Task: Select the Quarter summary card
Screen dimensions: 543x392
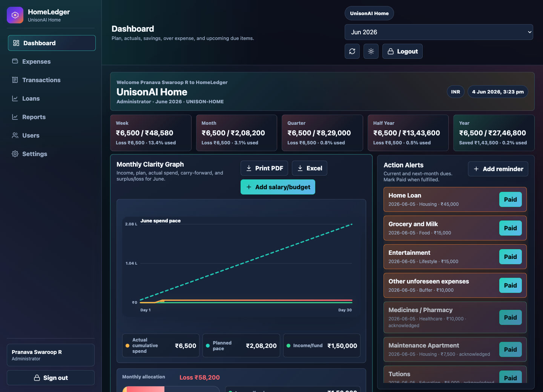Action: point(322,133)
